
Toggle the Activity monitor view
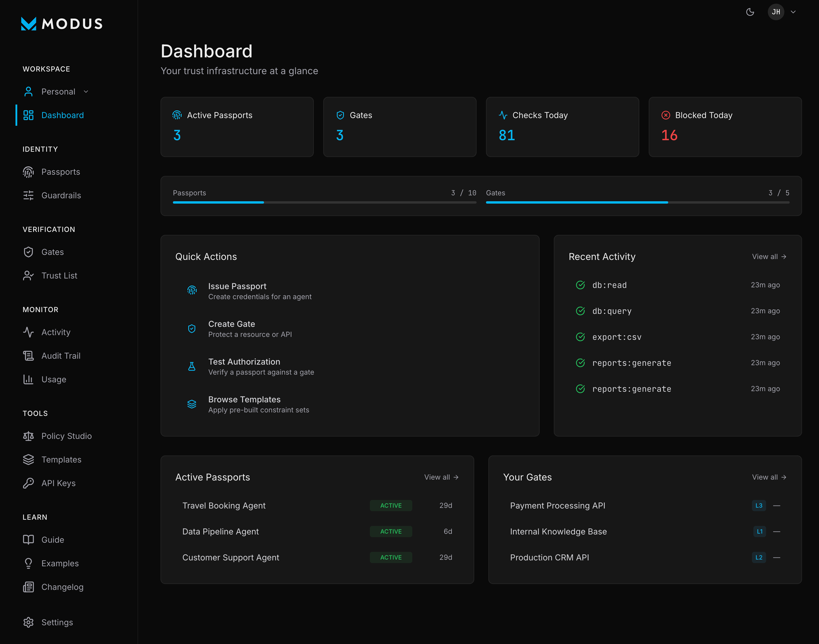coord(56,332)
